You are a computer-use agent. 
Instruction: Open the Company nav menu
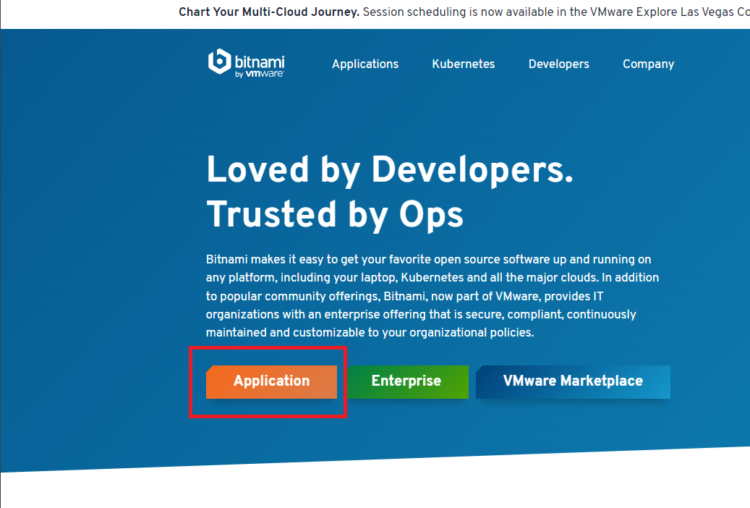pyautogui.click(x=648, y=64)
